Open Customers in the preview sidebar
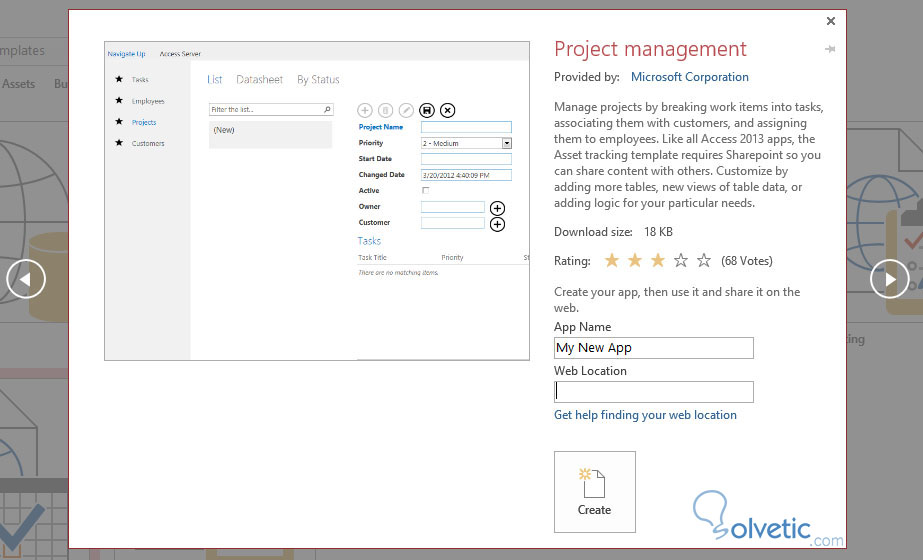This screenshot has width=923, height=560. coord(148,143)
